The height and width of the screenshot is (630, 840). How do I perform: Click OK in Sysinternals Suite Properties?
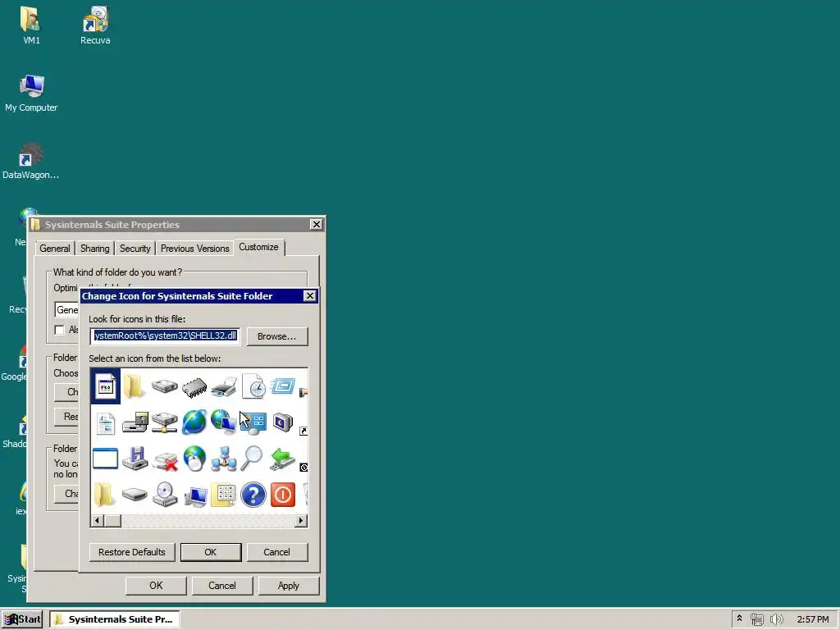(156, 586)
